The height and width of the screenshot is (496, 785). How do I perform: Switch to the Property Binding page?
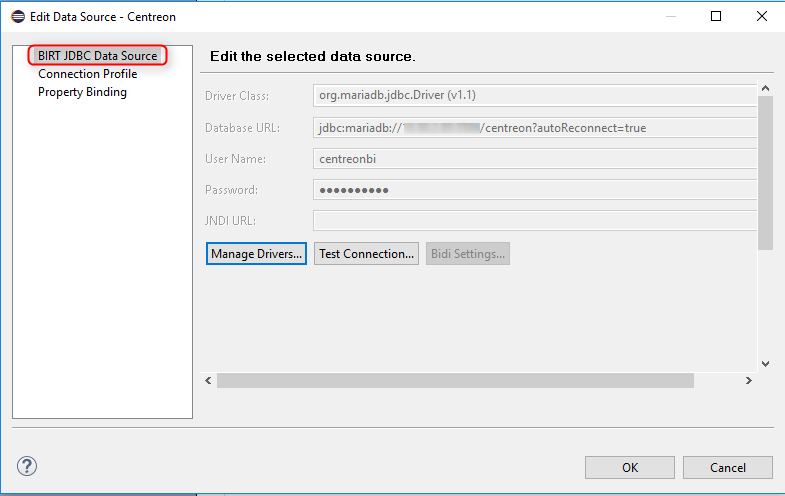click(x=82, y=92)
